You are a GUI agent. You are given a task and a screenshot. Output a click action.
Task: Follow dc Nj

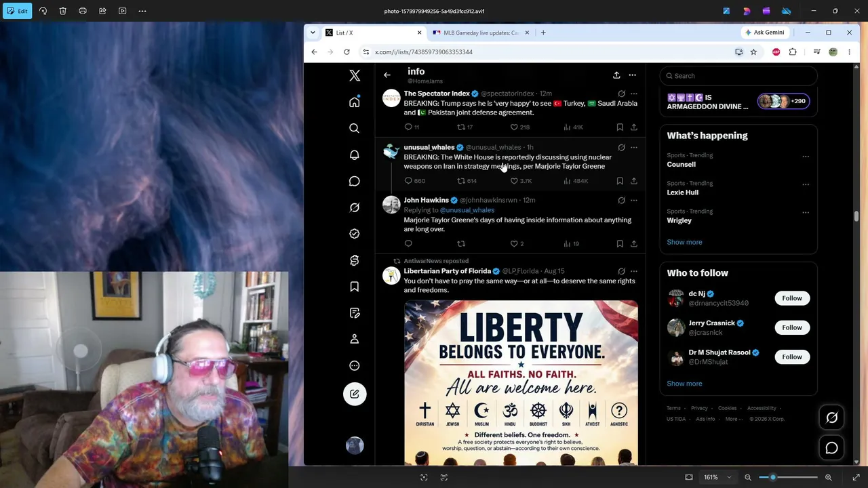point(791,298)
